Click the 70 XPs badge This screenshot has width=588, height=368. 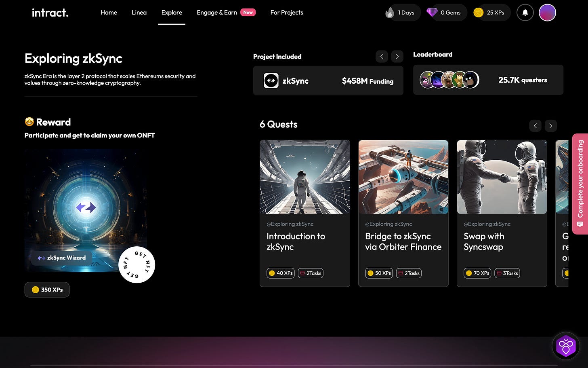[x=478, y=273]
